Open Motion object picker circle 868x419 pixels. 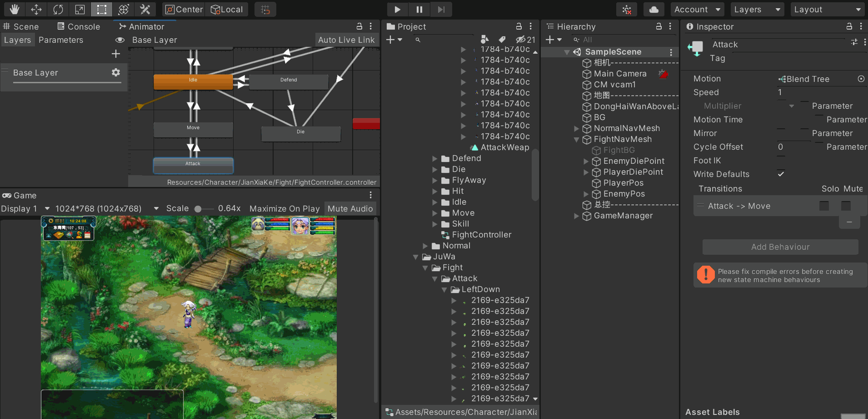(x=861, y=79)
